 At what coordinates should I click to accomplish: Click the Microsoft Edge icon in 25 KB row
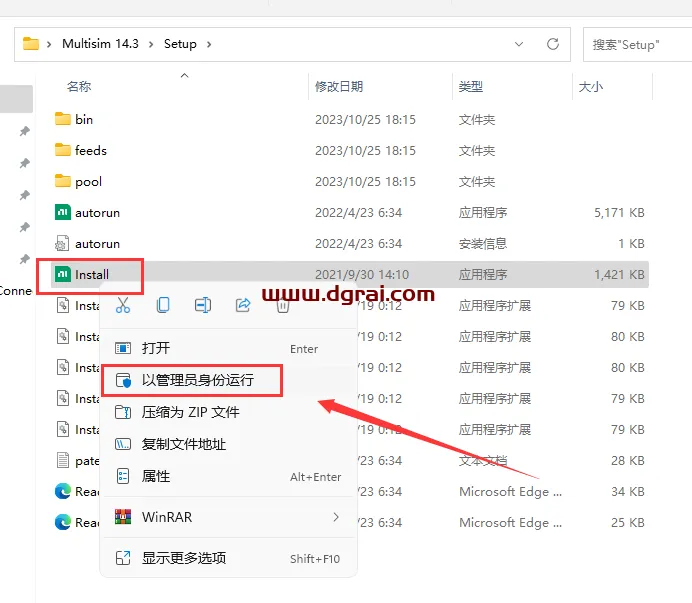tap(63, 522)
